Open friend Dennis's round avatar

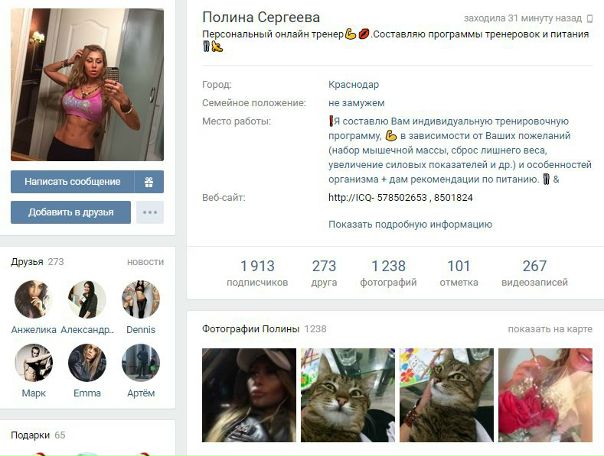(141, 299)
